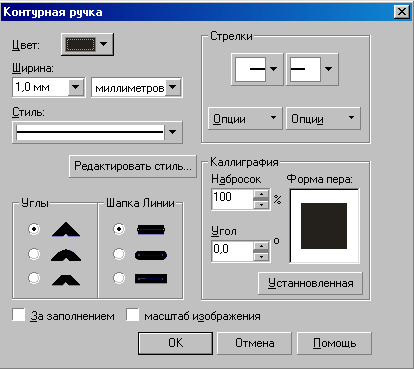
Task: Expand the Ширина 1,0 мм dropdown
Action: pos(76,87)
